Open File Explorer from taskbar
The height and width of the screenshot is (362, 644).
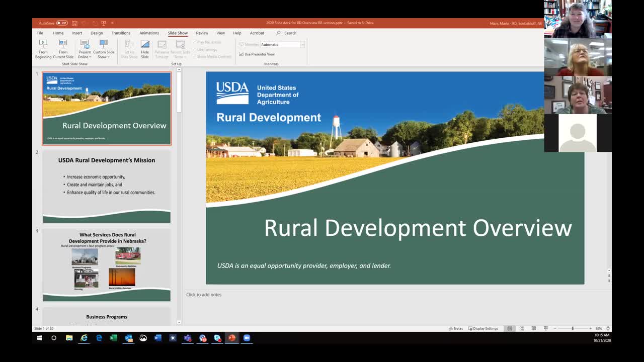[x=69, y=338]
